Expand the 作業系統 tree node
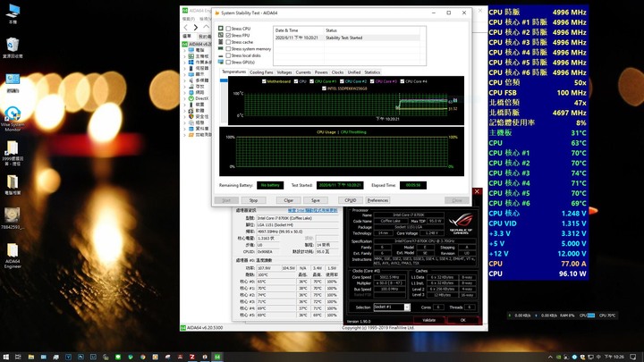Viewport: 644px width, 362px height. [184, 63]
